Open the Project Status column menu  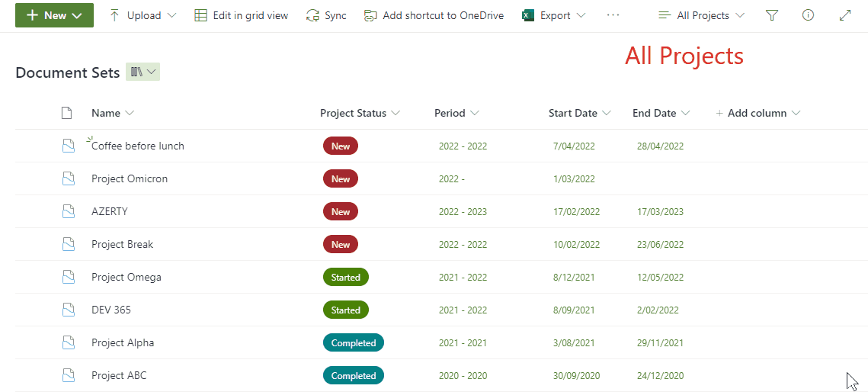click(x=360, y=113)
